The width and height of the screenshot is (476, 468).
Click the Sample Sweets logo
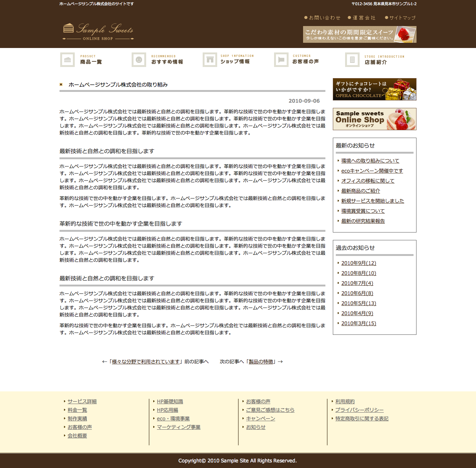tap(98, 32)
